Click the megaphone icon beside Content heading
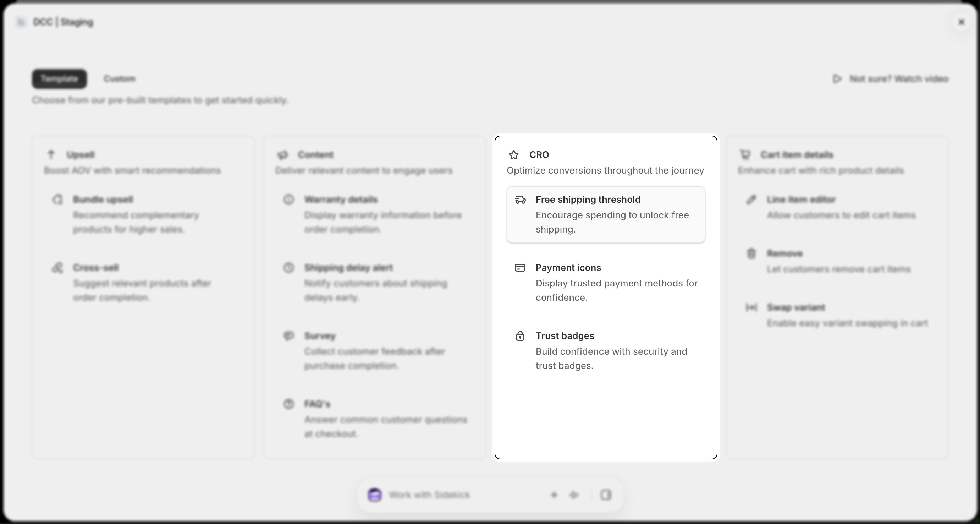The width and height of the screenshot is (980, 524). (x=282, y=154)
